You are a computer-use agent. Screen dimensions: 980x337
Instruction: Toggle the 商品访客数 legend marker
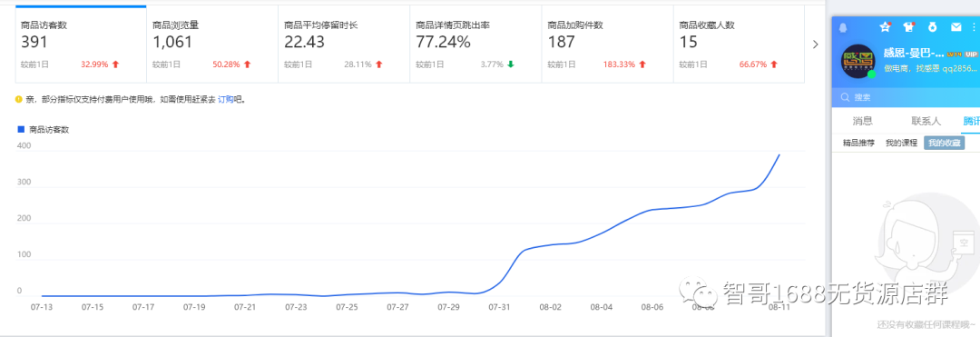point(20,129)
